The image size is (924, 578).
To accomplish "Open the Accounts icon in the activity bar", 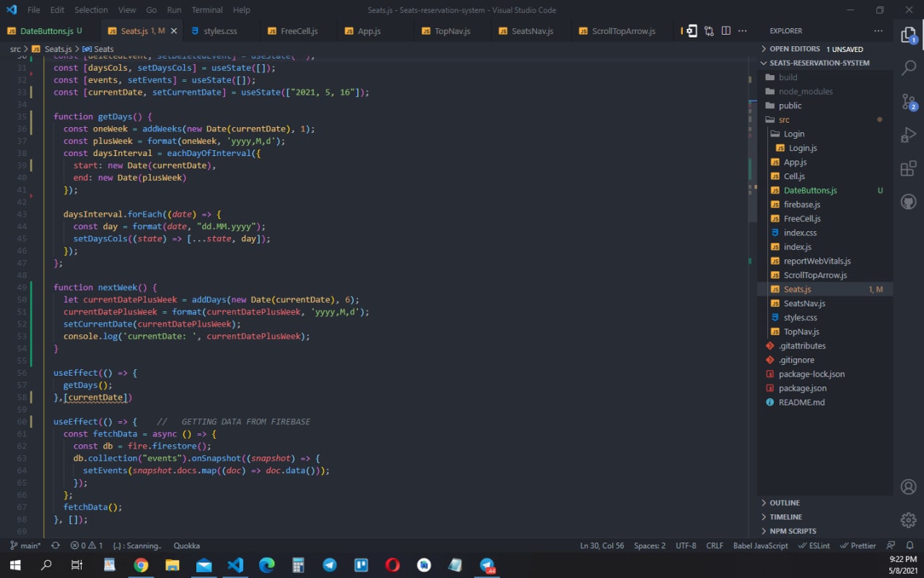I will click(x=909, y=486).
